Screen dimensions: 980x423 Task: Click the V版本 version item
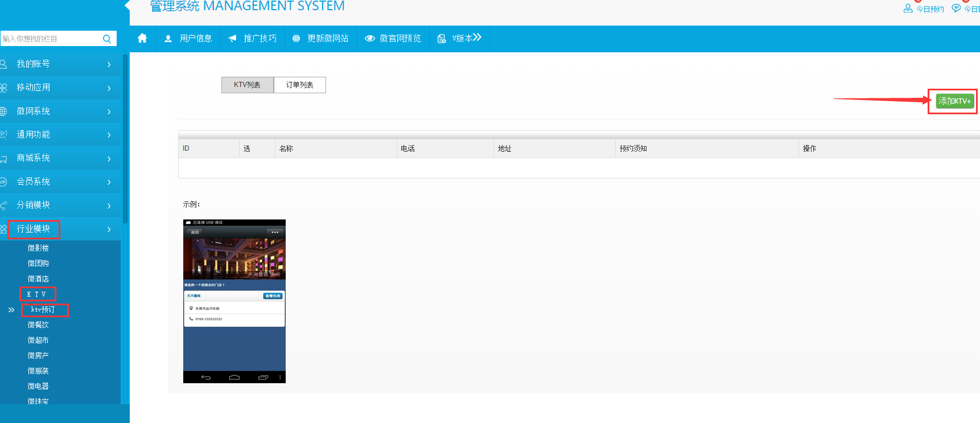(x=460, y=38)
